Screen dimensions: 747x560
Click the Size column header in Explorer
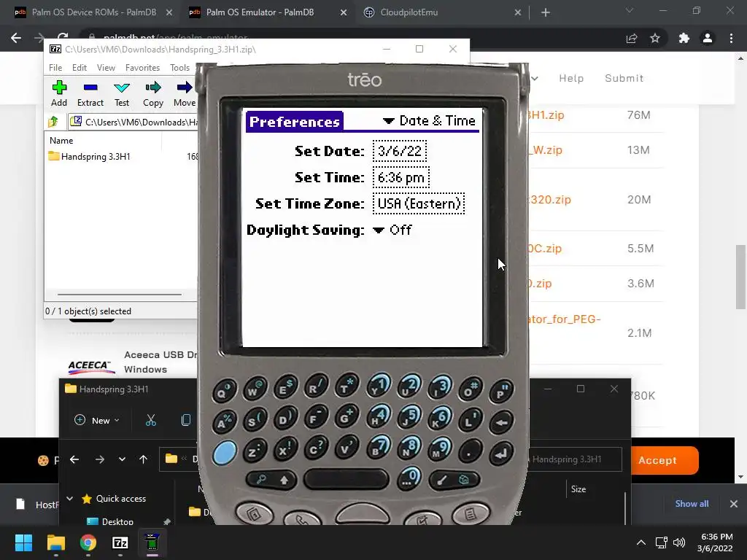578,489
